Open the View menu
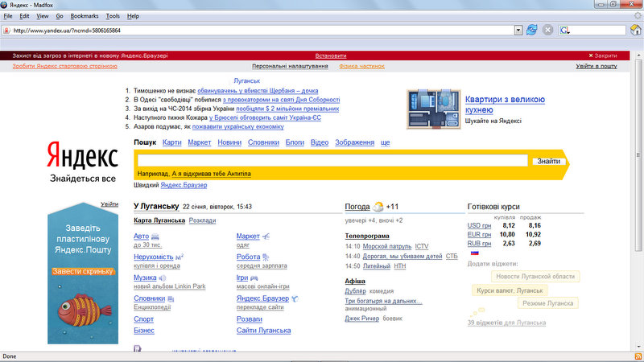Viewport: 644px width, 362px height. [x=43, y=16]
